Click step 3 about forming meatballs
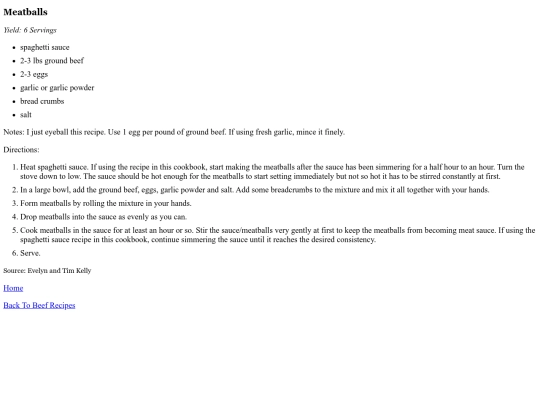 [106, 203]
